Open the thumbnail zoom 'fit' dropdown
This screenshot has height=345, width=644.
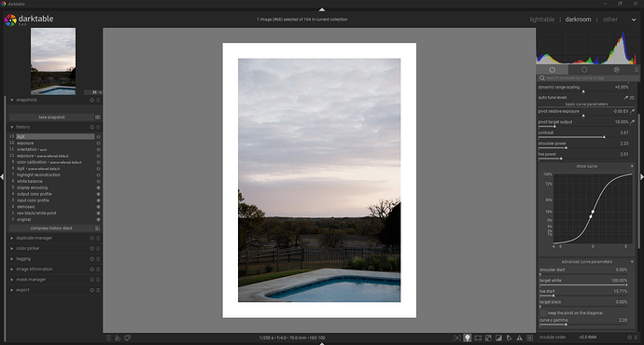pos(93,92)
